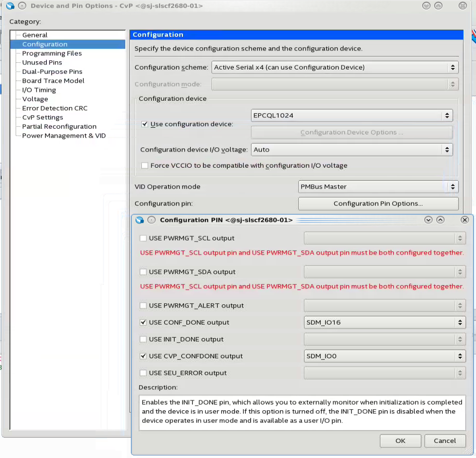The height and width of the screenshot is (458, 476).
Task: Open PWRMGT_ALERT output pin dropdown
Action: pos(385,305)
